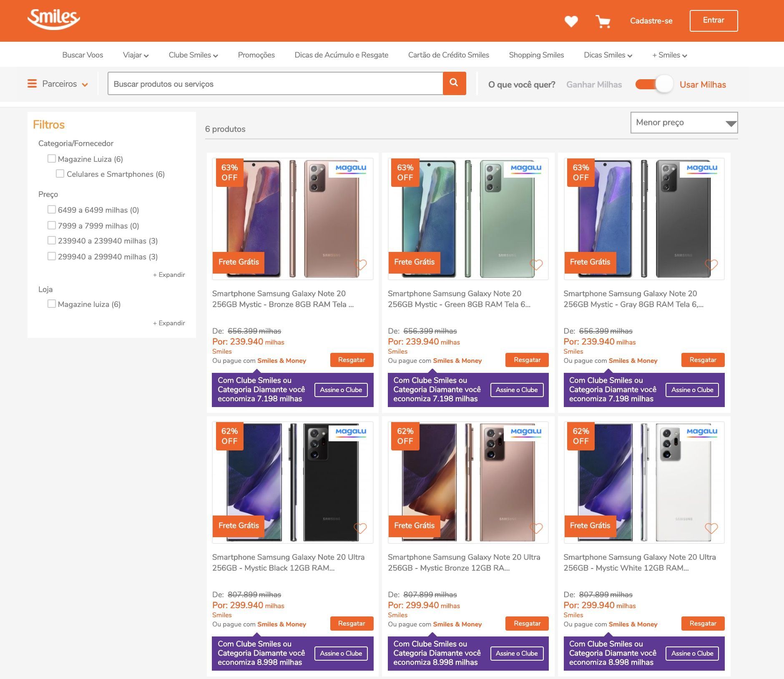Expand the Dicas Smiles menu
The height and width of the screenshot is (679, 784).
point(608,55)
